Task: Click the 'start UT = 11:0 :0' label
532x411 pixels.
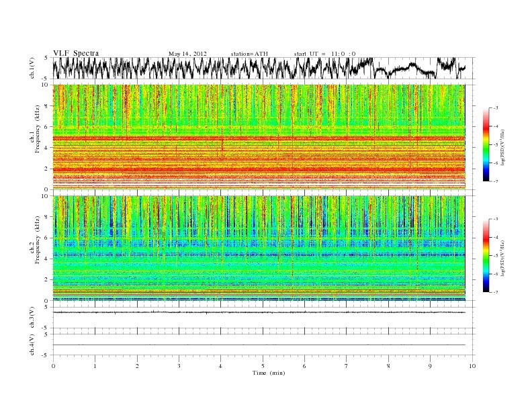Action: [x=324, y=54]
